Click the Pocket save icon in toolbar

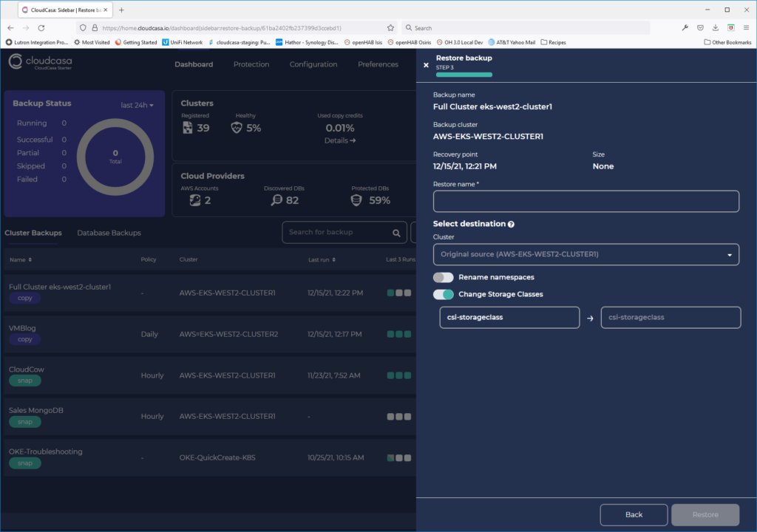click(700, 28)
